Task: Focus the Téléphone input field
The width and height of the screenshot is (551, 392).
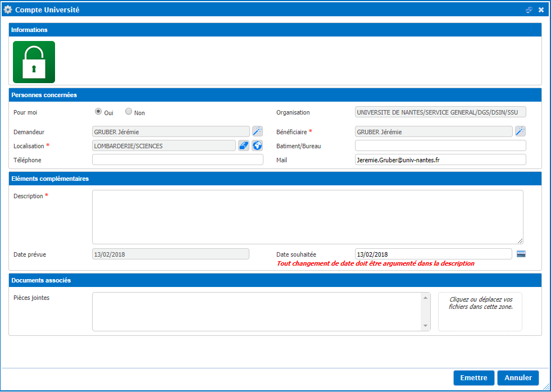Action: click(x=177, y=159)
